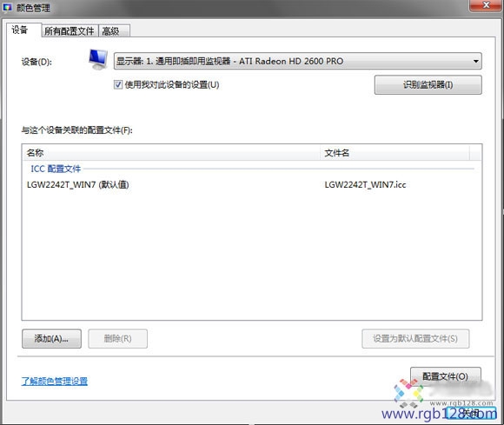
Task: Close the Color Management window
Action: click(486, 5)
